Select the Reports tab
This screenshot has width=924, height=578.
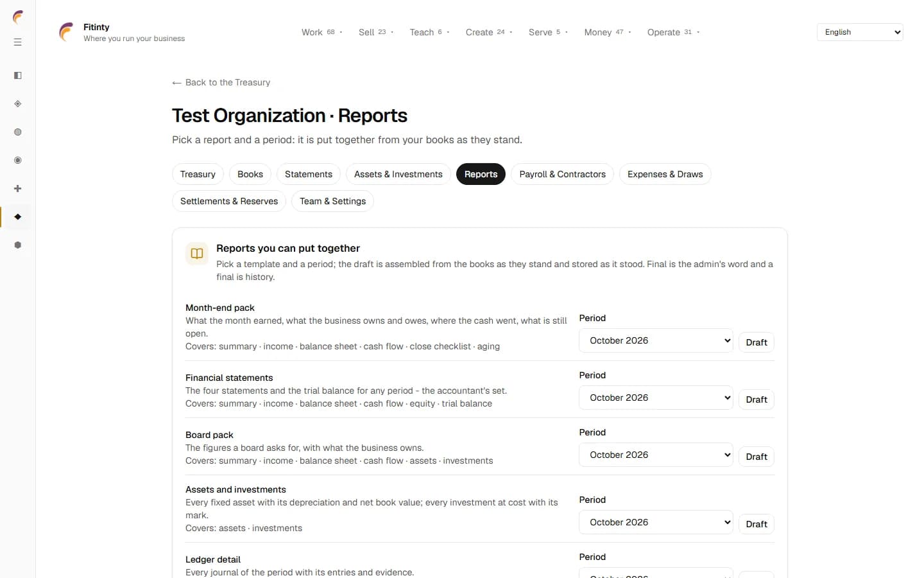point(481,174)
